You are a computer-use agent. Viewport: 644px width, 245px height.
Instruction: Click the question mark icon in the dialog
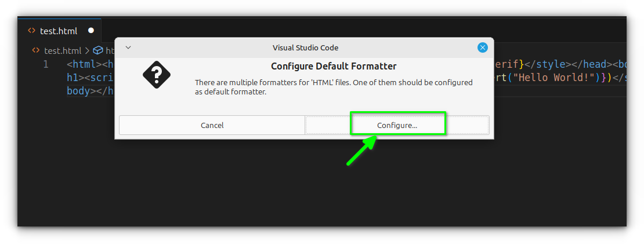pyautogui.click(x=156, y=75)
